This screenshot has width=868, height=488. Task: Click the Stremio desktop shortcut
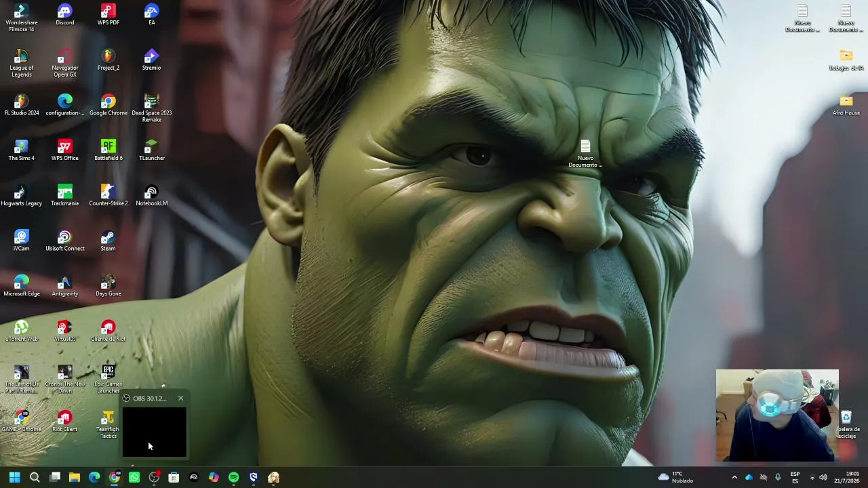(x=152, y=60)
